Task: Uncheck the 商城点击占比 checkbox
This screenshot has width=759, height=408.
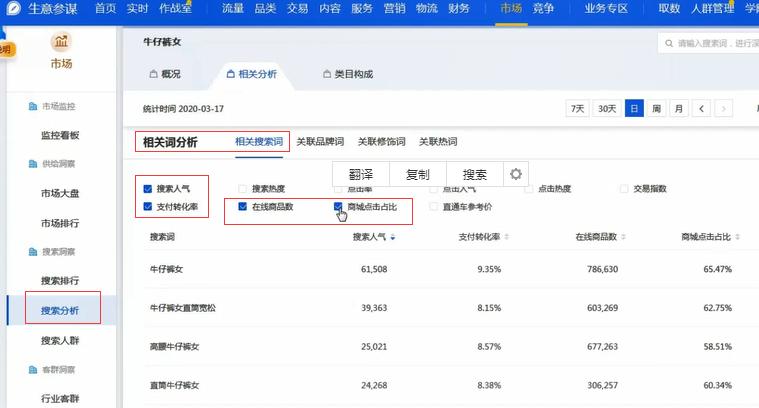Action: (338, 207)
